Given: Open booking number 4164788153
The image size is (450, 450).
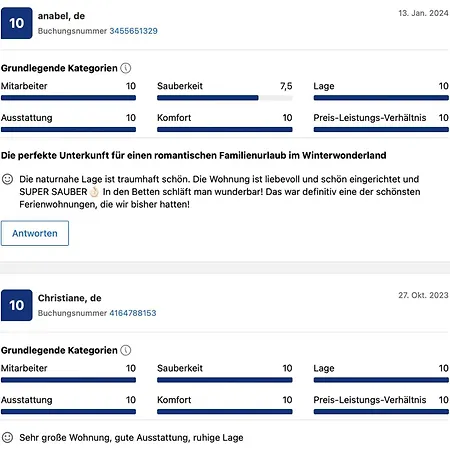Looking at the screenshot, I should (x=133, y=313).
